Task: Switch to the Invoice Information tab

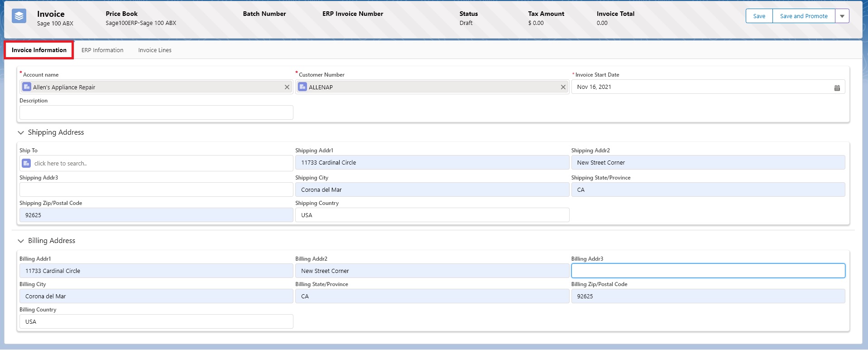Action: click(39, 50)
